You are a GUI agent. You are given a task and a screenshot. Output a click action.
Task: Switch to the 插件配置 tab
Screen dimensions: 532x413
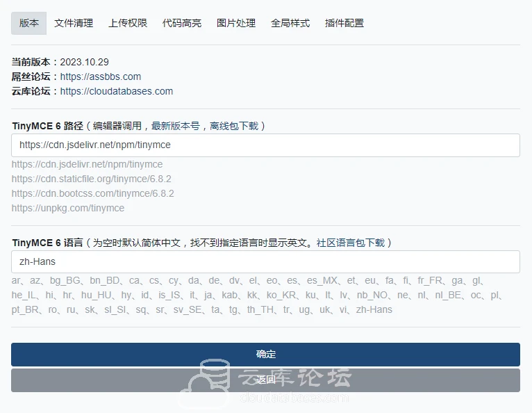[x=344, y=23]
